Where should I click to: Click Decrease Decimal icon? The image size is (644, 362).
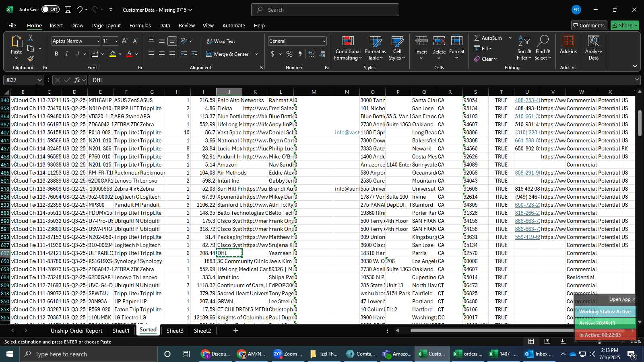[x=322, y=54]
